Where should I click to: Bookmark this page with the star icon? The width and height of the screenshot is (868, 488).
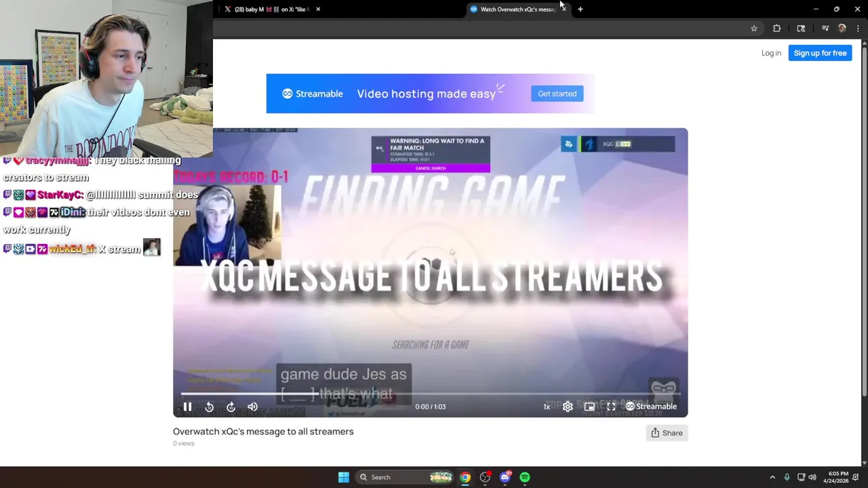[x=754, y=28]
